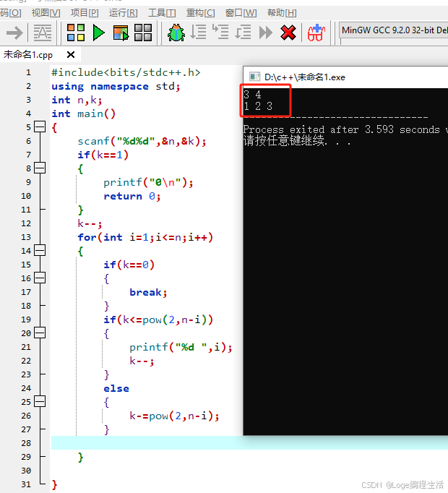Click the compile four-colored-squares icon
The image size is (448, 493).
tap(76, 33)
